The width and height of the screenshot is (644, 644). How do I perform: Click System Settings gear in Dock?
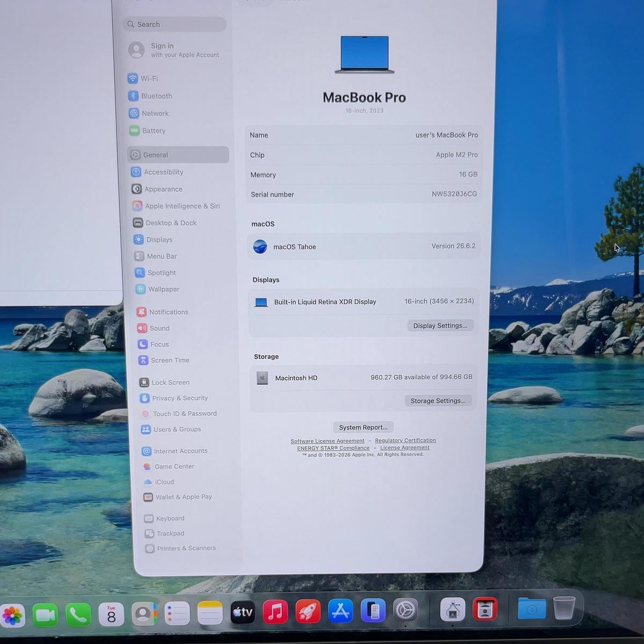coord(405,610)
